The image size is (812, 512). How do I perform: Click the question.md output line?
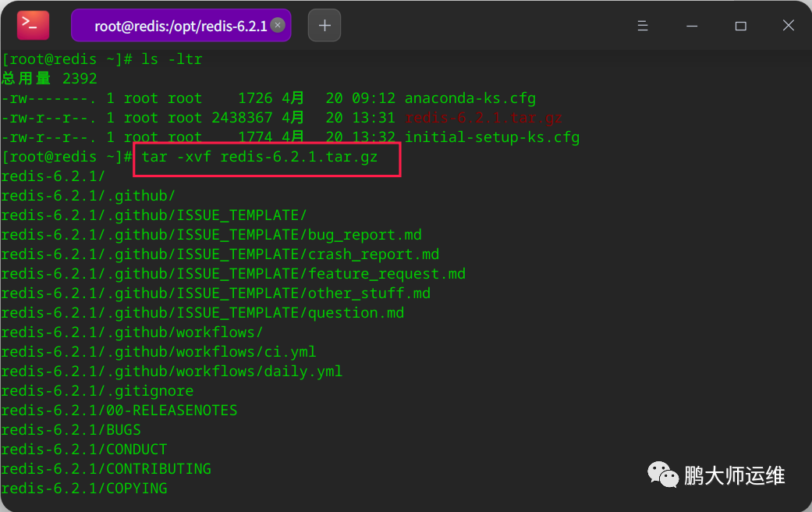pyautogui.click(x=203, y=313)
